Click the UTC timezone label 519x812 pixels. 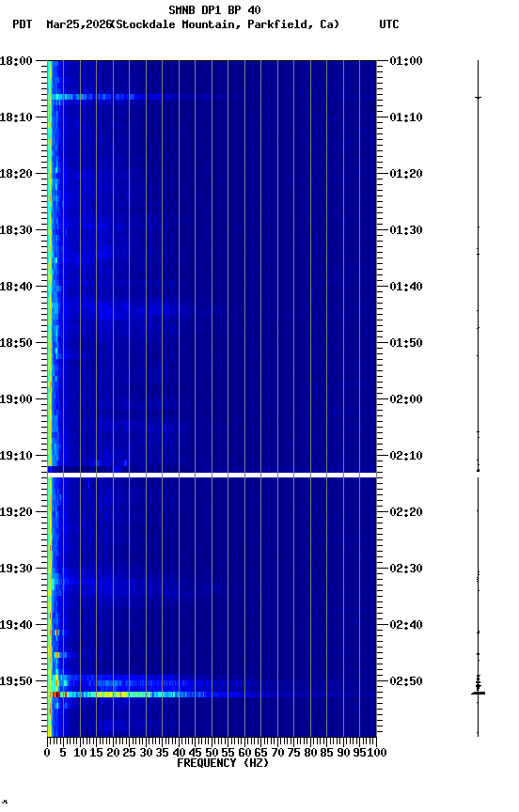[389, 24]
